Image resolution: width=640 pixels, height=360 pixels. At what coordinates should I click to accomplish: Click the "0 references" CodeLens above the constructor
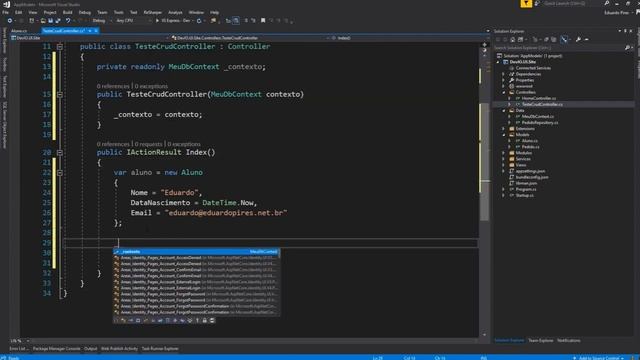113,86
